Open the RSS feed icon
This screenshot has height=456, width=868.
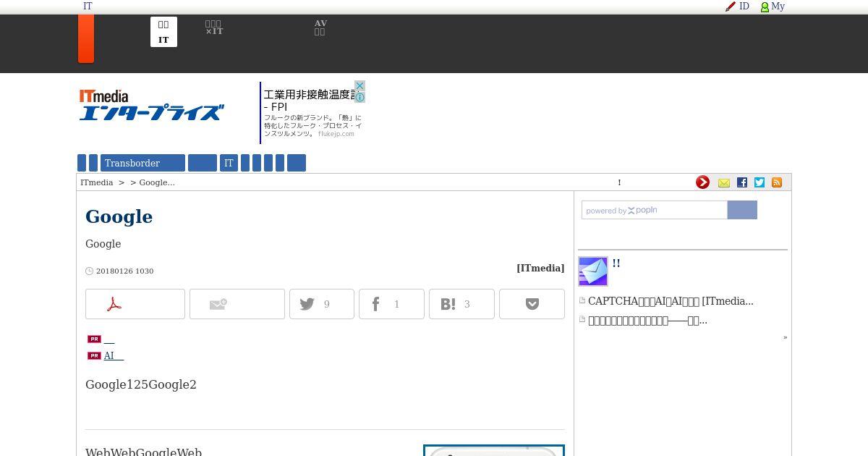(777, 182)
